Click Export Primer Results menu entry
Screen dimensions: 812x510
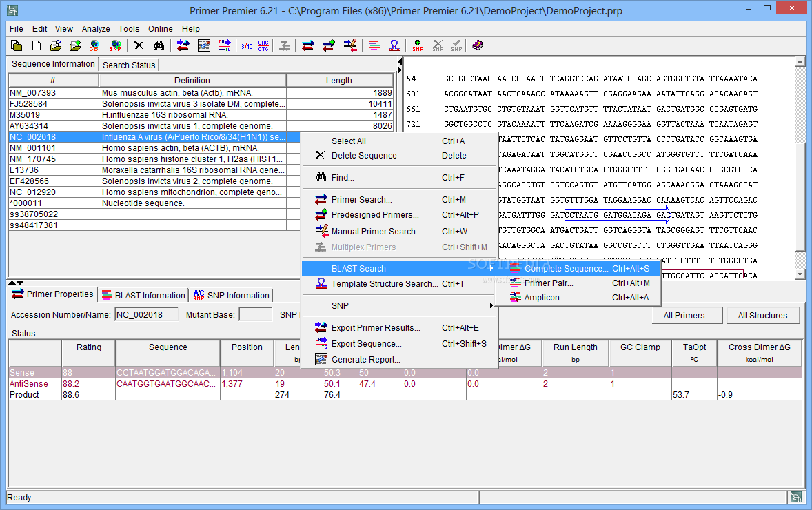click(x=398, y=328)
